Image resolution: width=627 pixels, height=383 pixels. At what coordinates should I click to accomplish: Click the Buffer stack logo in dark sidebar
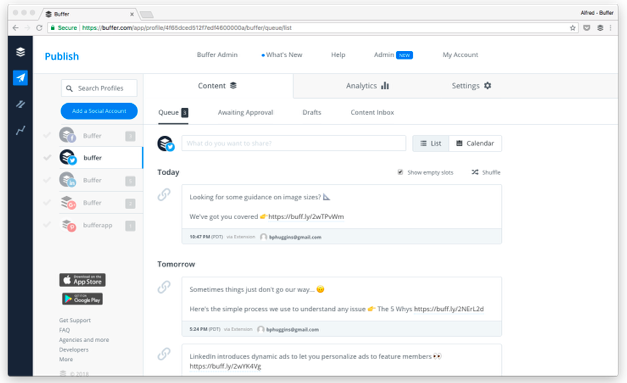(x=20, y=52)
